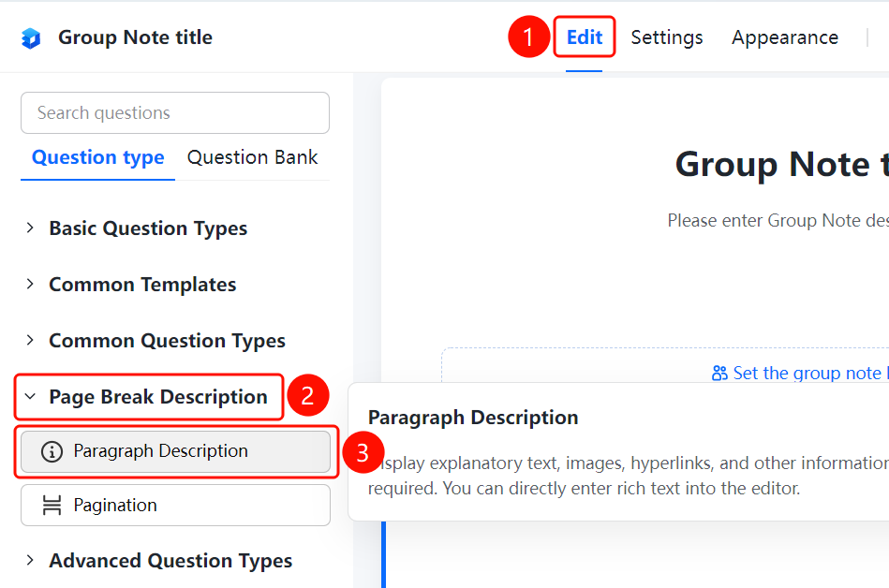Expand Common Question Types chevron
Image resolution: width=889 pixels, height=588 pixels.
[30, 340]
